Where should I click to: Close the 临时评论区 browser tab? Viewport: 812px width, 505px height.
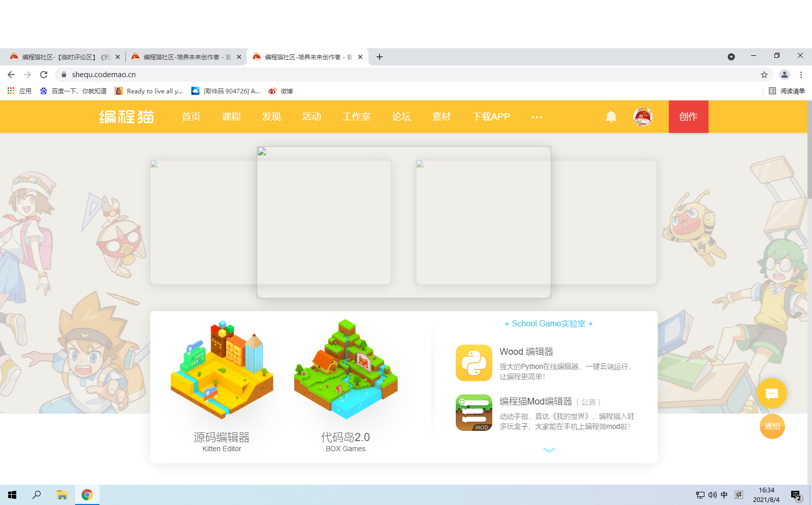click(118, 57)
